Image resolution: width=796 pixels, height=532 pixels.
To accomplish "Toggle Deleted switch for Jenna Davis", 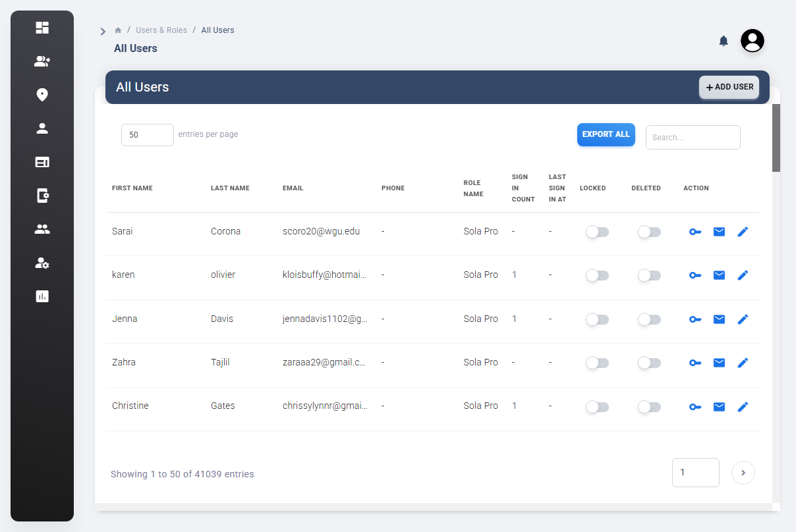I will [649, 319].
